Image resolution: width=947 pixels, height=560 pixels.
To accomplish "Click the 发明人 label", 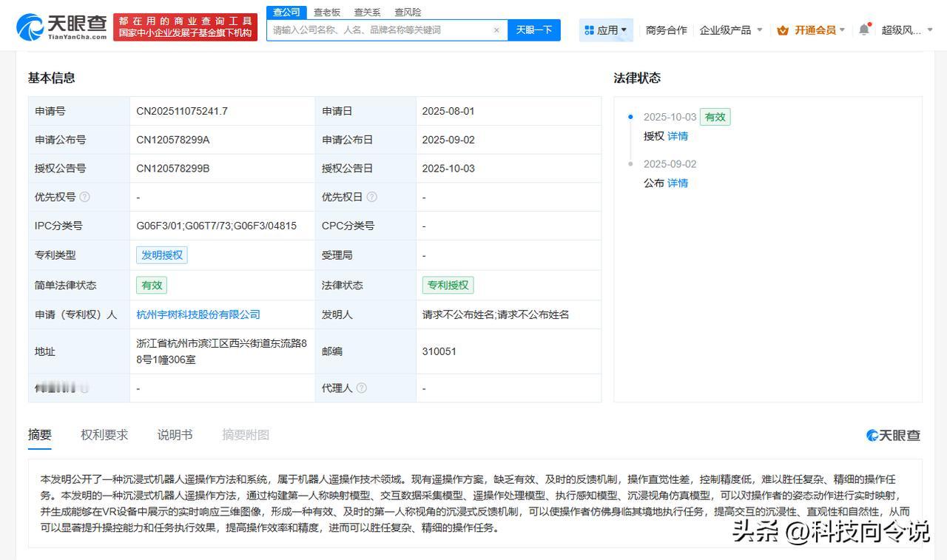I will click(x=337, y=314).
